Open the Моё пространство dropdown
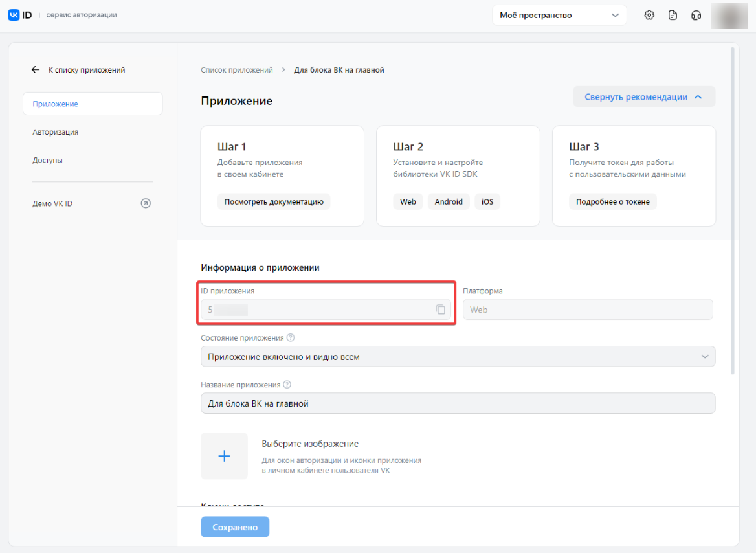This screenshot has height=553, width=756. point(559,15)
